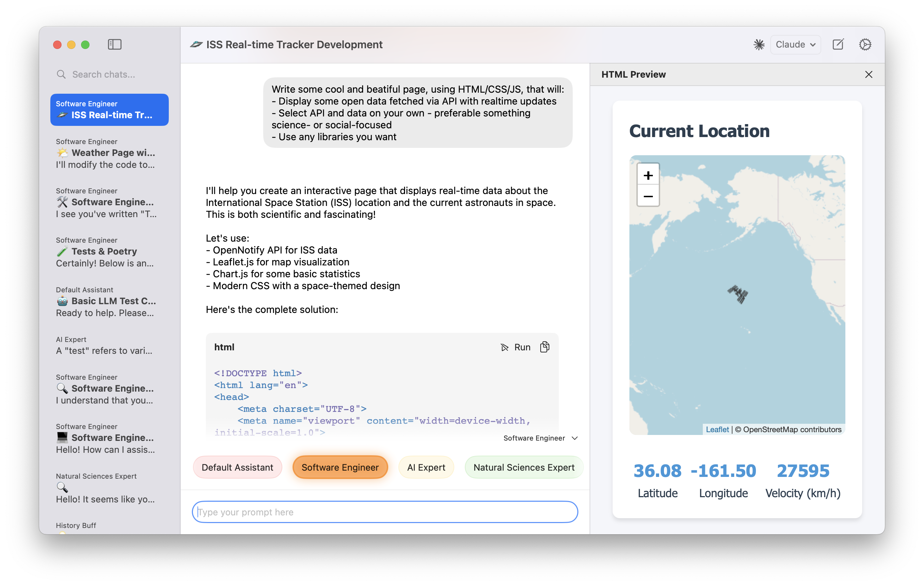
Task: Click the 'Leaflet.js for map visualization' line
Action: (277, 262)
